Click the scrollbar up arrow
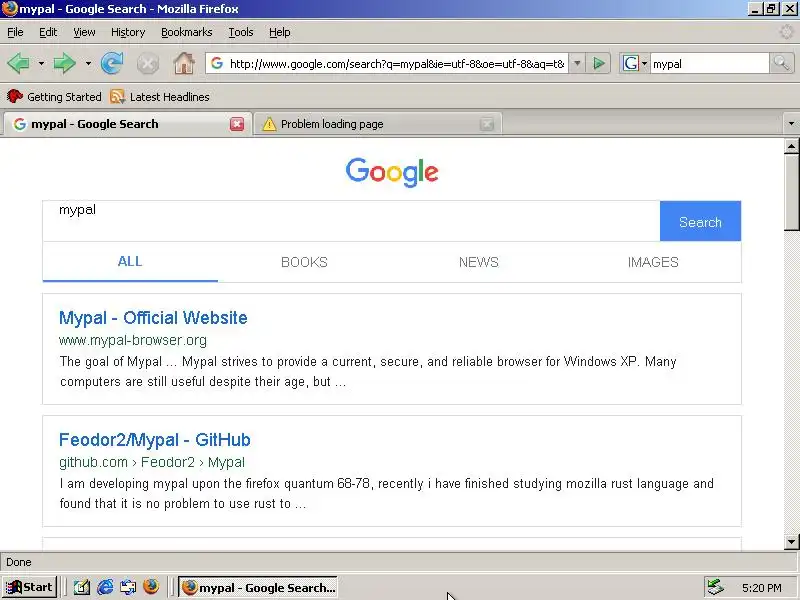The height and width of the screenshot is (600, 800). pyautogui.click(x=791, y=146)
